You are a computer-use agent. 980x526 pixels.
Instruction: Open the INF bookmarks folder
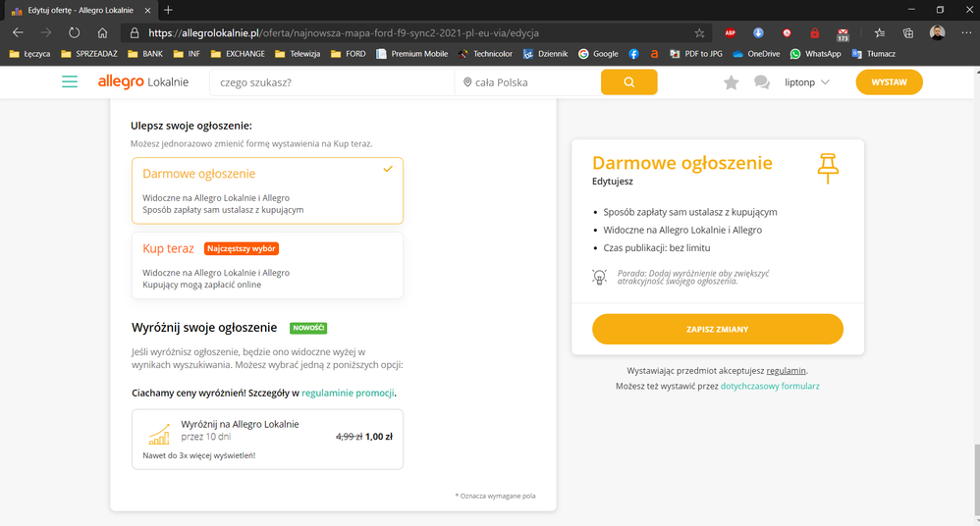click(x=187, y=54)
